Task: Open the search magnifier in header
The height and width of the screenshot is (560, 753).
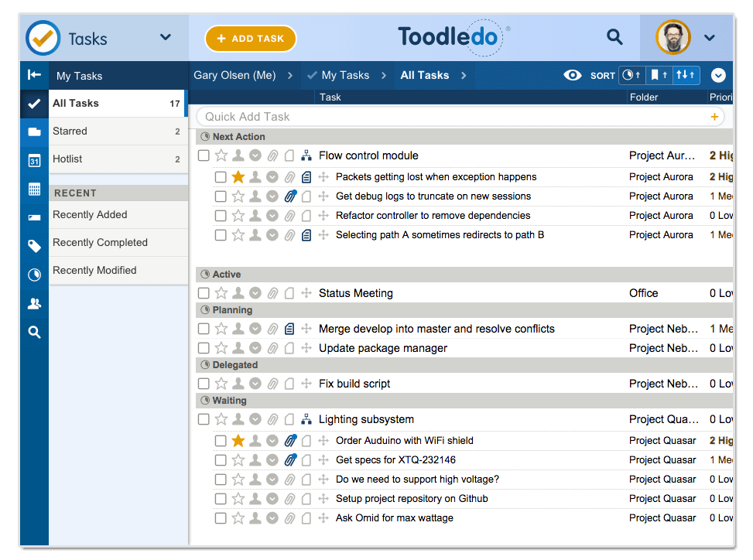Action: pos(614,36)
